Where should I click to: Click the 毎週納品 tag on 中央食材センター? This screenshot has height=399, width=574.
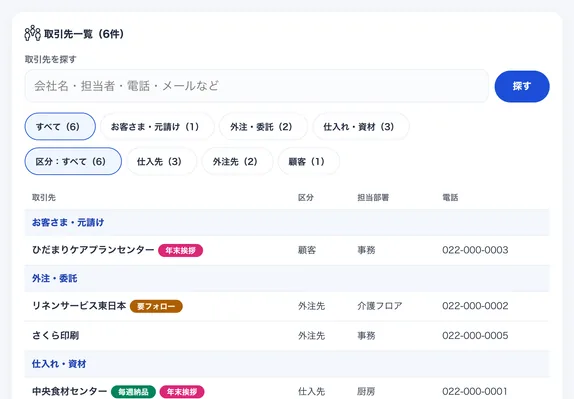pos(133,392)
